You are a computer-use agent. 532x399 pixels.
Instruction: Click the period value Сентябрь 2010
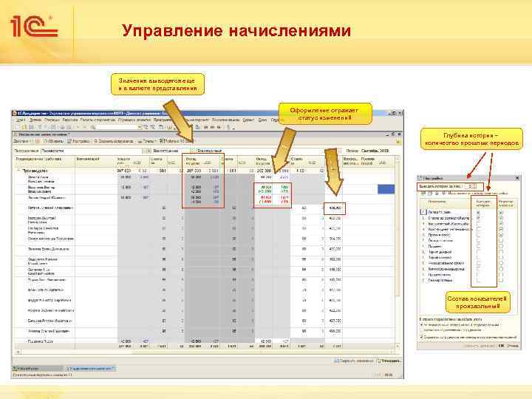coord(375,151)
